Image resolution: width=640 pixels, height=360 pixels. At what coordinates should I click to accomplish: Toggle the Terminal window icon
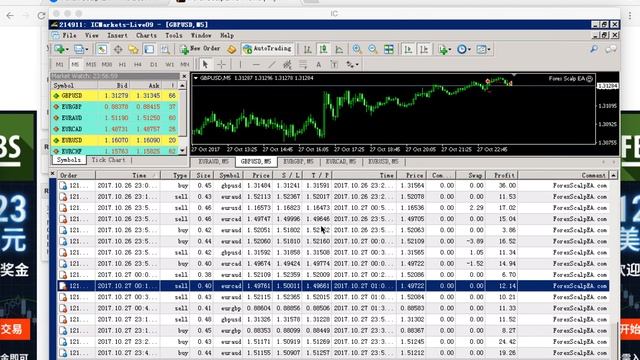click(149, 49)
